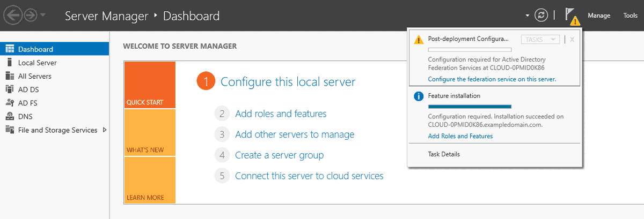Click the Post-deployment progress bar
This screenshot has width=644, height=219.
470,50
